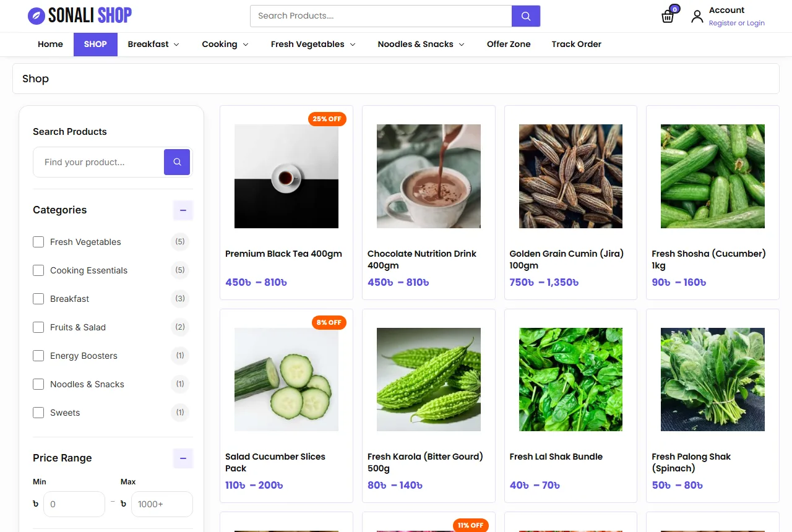The width and height of the screenshot is (792, 532).
Task: Click the Register or Login link
Action: pos(737,23)
